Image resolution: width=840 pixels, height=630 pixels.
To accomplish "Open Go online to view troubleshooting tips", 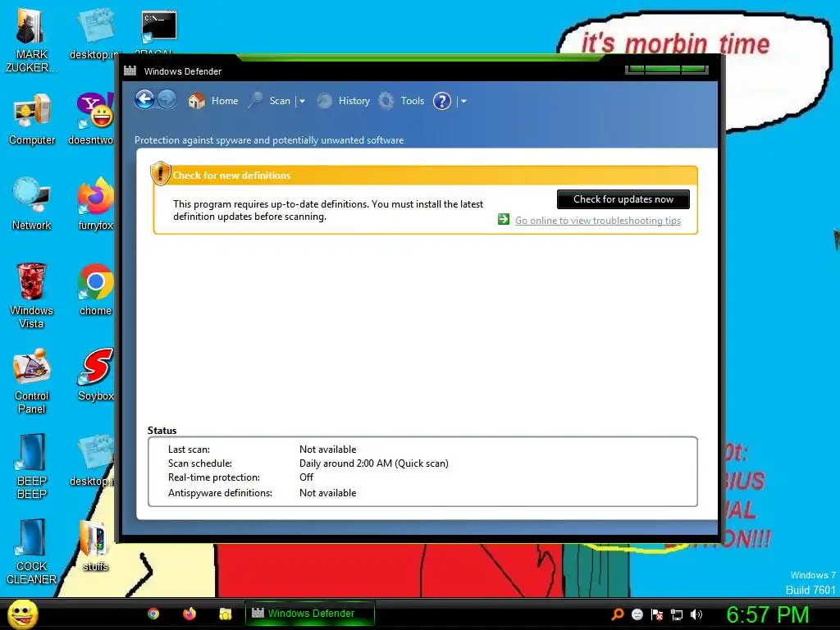I will click(x=598, y=221).
